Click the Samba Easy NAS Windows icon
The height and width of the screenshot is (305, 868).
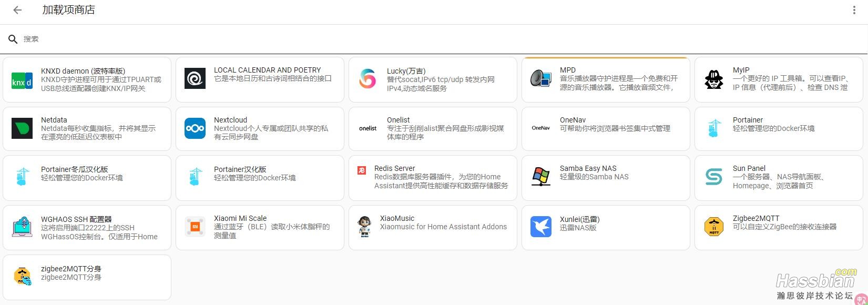pyautogui.click(x=541, y=177)
